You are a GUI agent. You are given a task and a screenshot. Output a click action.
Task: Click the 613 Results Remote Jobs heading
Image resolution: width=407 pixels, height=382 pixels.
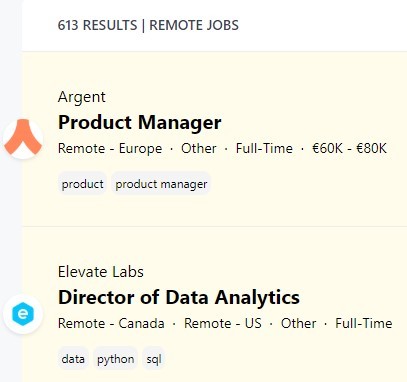pos(148,25)
